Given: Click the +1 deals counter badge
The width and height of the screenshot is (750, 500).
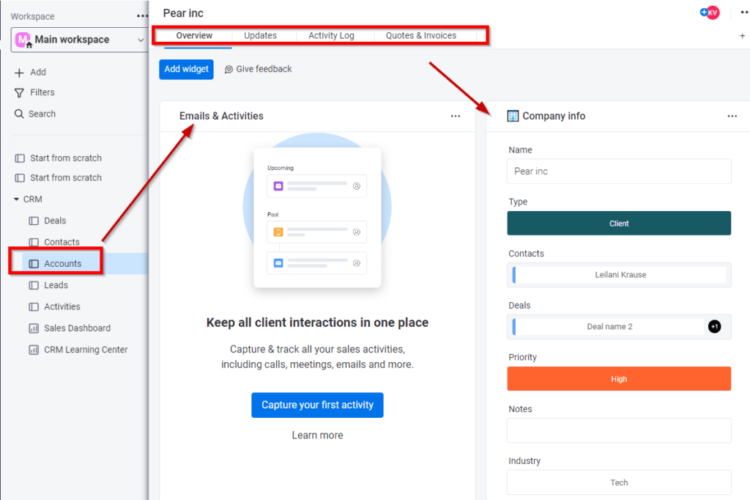Looking at the screenshot, I should tap(714, 327).
